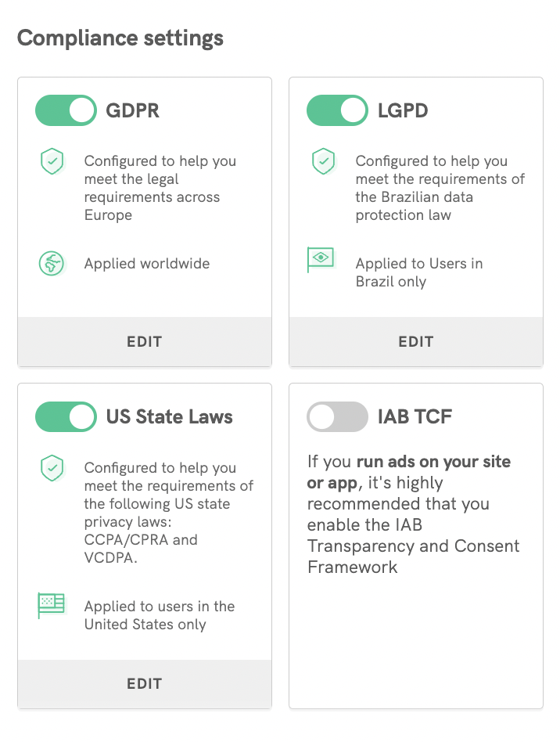560x742 pixels.
Task: Click the GDPR card title
Action: click(x=133, y=111)
